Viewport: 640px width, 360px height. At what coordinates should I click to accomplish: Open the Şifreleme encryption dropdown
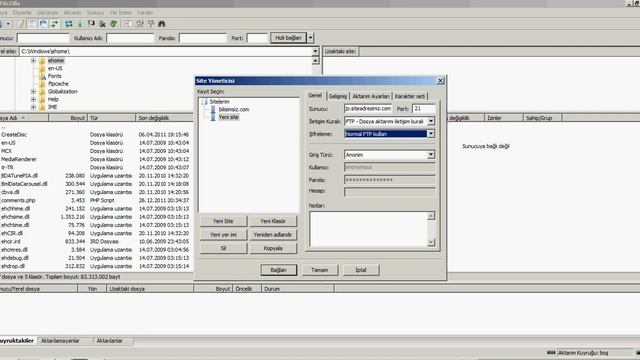[x=431, y=134]
